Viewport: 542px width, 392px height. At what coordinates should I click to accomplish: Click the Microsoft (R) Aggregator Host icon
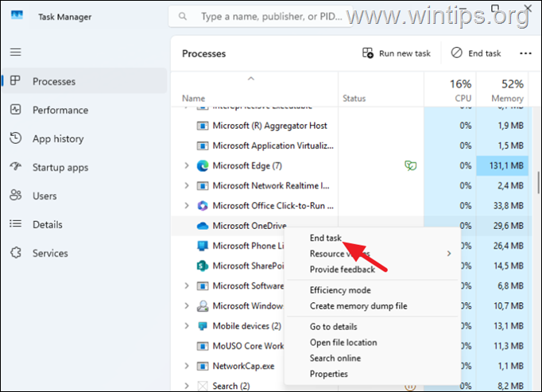click(x=202, y=126)
